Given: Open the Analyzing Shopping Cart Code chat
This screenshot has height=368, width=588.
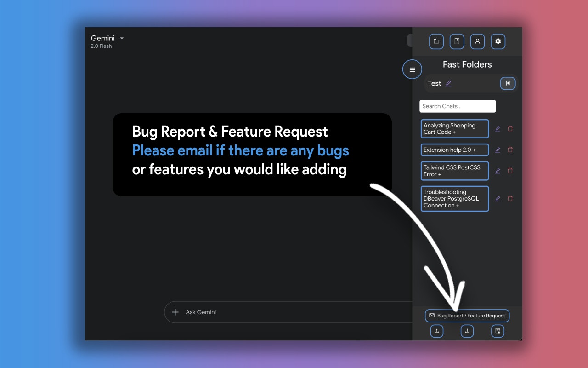Looking at the screenshot, I should (455, 129).
